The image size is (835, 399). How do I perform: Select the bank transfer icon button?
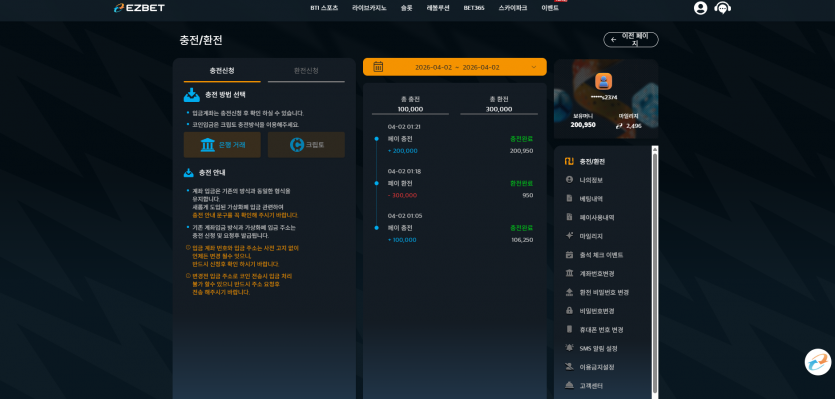point(222,144)
